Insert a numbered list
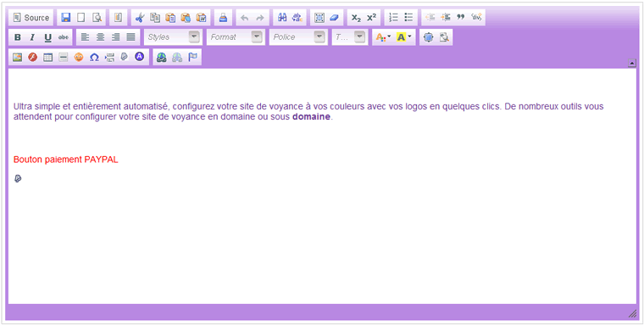Viewport: 644px width, 325px height. click(x=393, y=18)
